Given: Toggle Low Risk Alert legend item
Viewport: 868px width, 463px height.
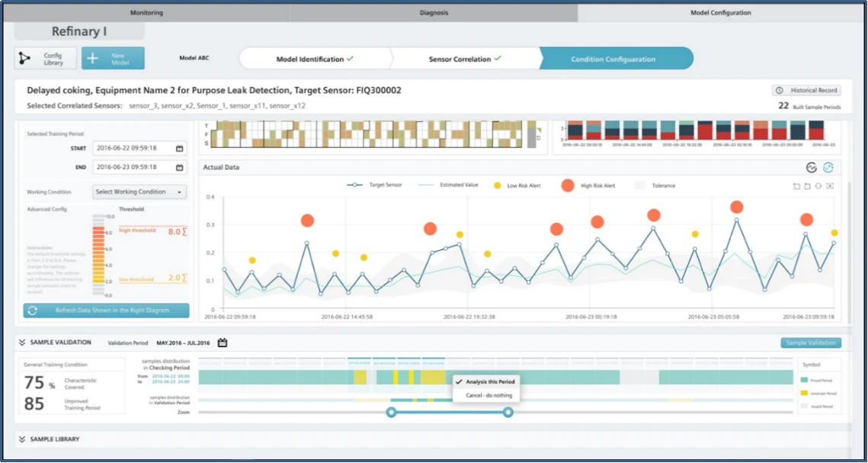Looking at the screenshot, I should coord(518,185).
